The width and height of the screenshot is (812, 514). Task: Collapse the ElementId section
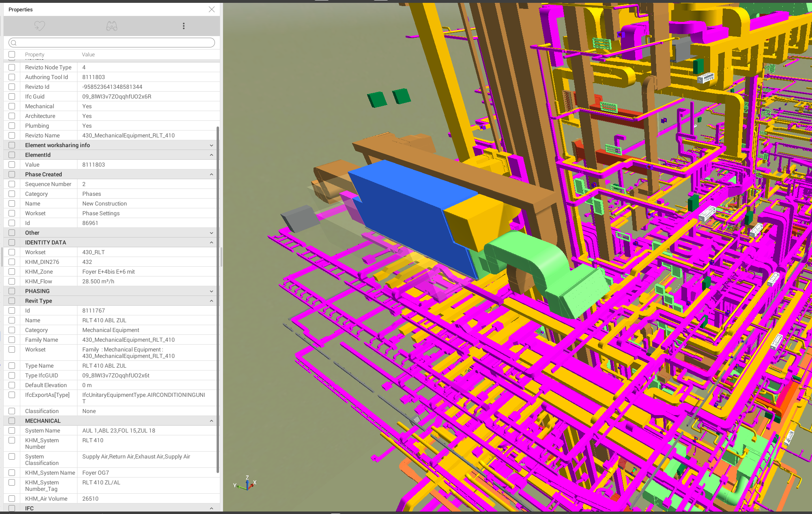tap(211, 155)
